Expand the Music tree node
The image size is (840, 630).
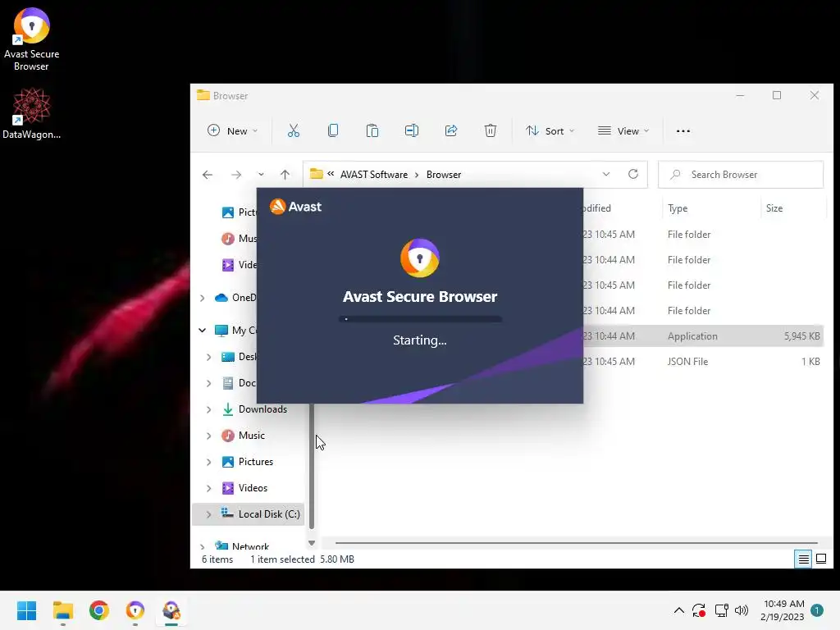coord(208,436)
